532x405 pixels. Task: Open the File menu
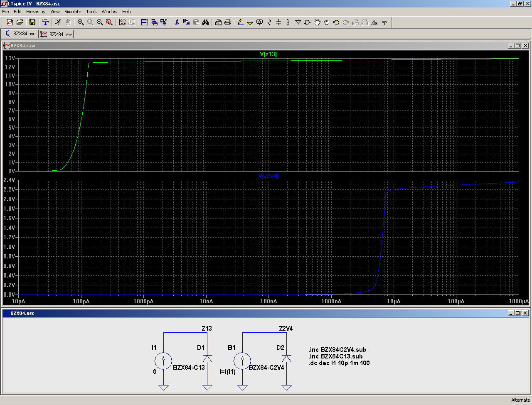(x=5, y=12)
